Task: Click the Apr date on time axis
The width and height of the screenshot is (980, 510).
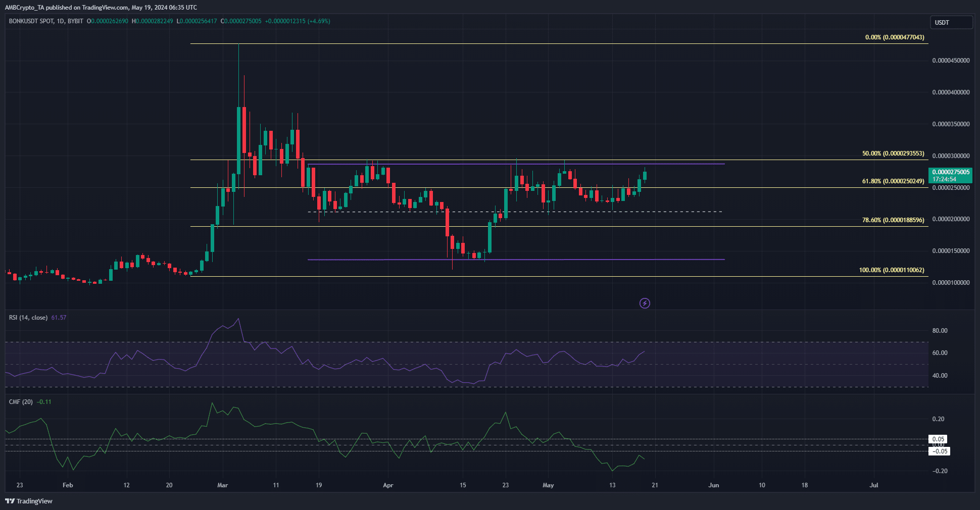Action: click(388, 485)
